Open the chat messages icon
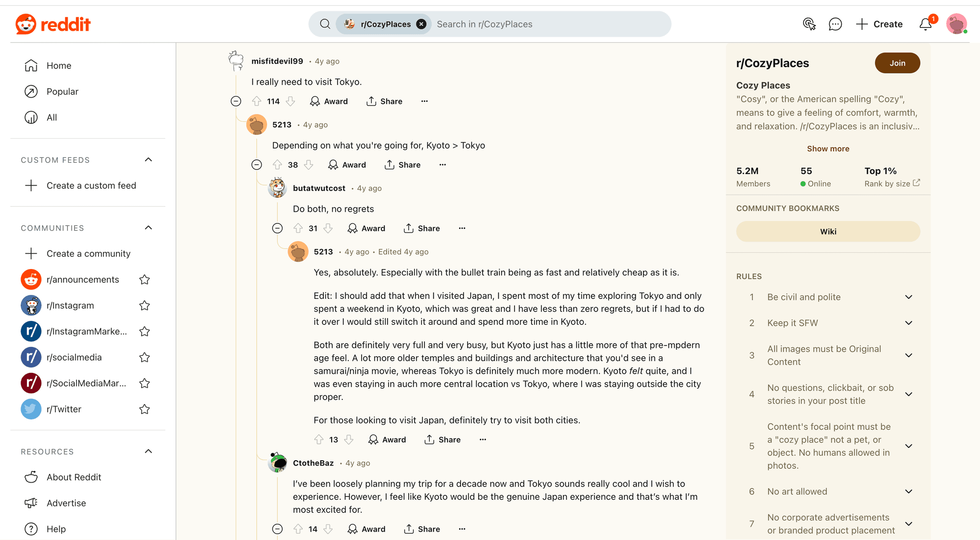Screen dimensions: 980x540 tap(835, 24)
